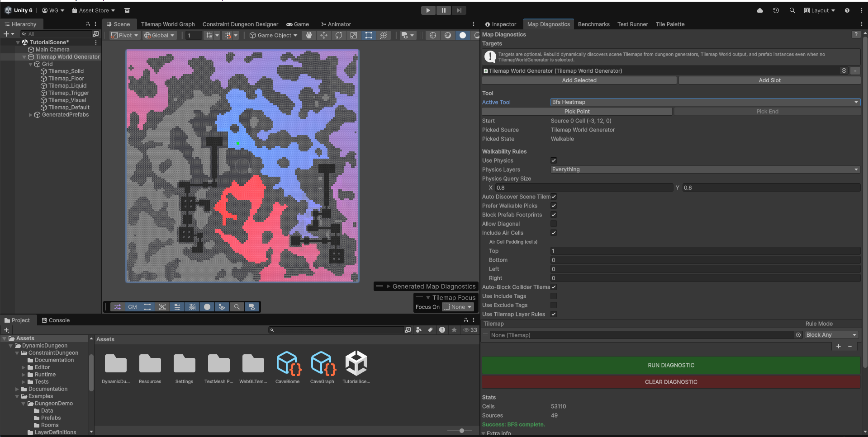868x437 pixels.
Task: Toggle Use Tilemap Layer Rules checkbox
Action: tap(554, 314)
